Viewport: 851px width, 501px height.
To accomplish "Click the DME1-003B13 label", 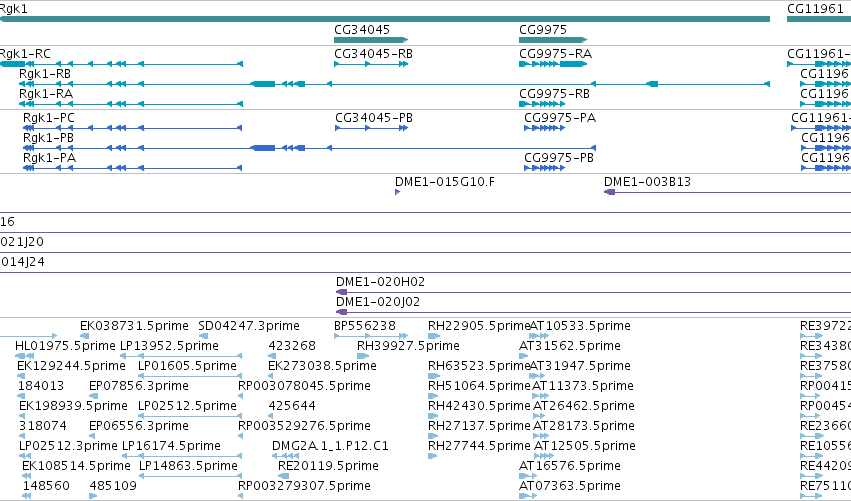I will pyautogui.click(x=647, y=182).
